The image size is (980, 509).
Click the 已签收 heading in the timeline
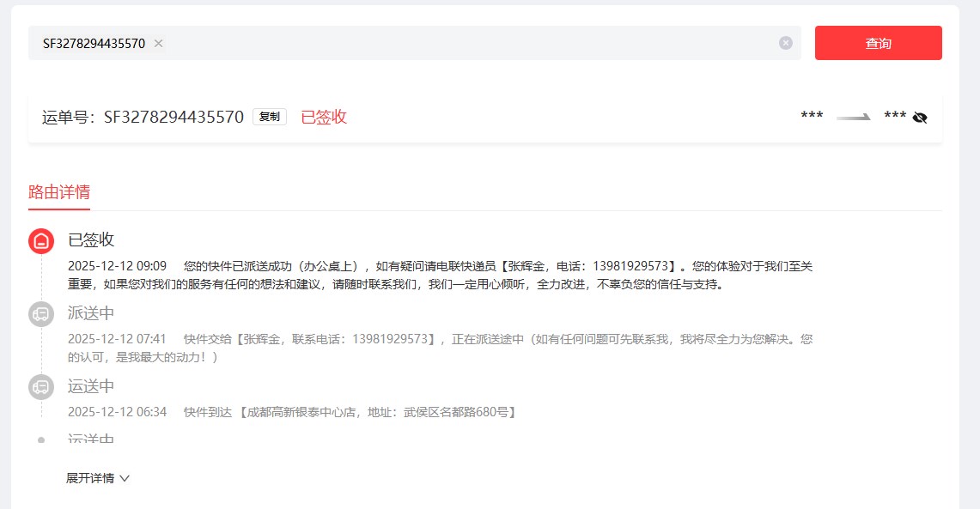pos(91,239)
